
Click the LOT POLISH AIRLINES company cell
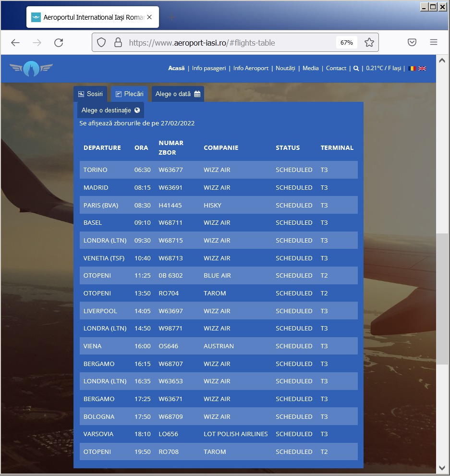(235, 434)
